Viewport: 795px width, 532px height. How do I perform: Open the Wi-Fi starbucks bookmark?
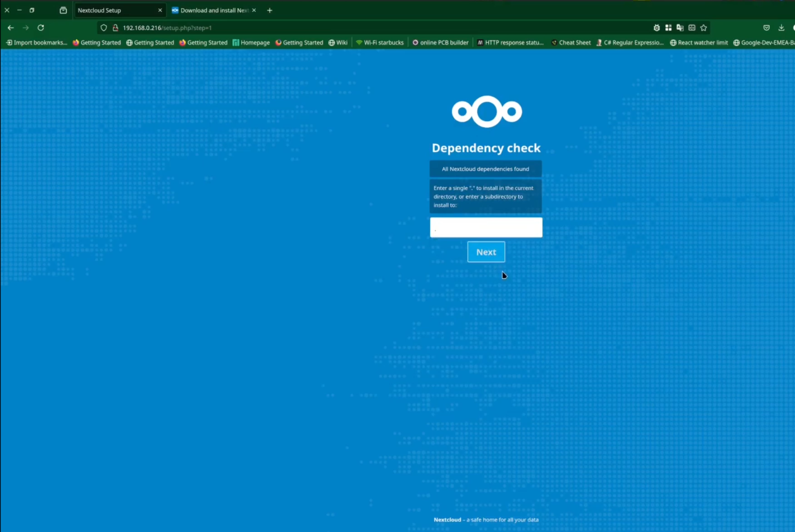click(380, 42)
